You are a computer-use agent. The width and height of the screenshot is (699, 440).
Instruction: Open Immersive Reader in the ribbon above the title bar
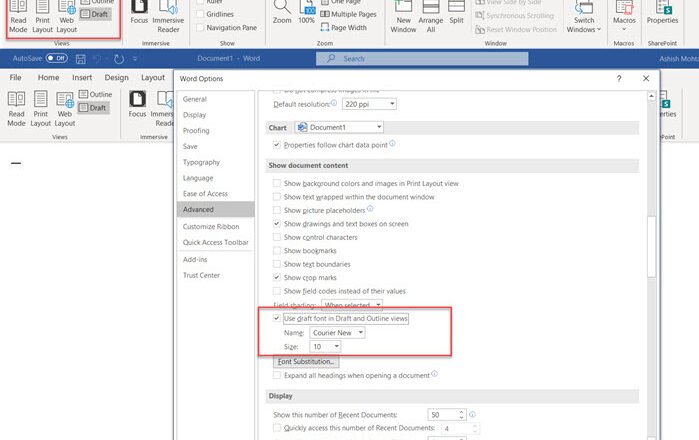click(x=168, y=17)
